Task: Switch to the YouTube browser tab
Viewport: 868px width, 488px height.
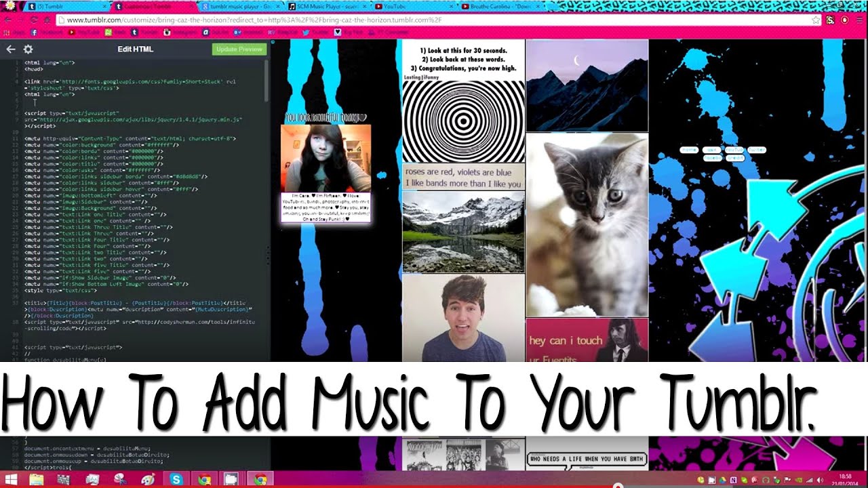Action: tap(412, 6)
